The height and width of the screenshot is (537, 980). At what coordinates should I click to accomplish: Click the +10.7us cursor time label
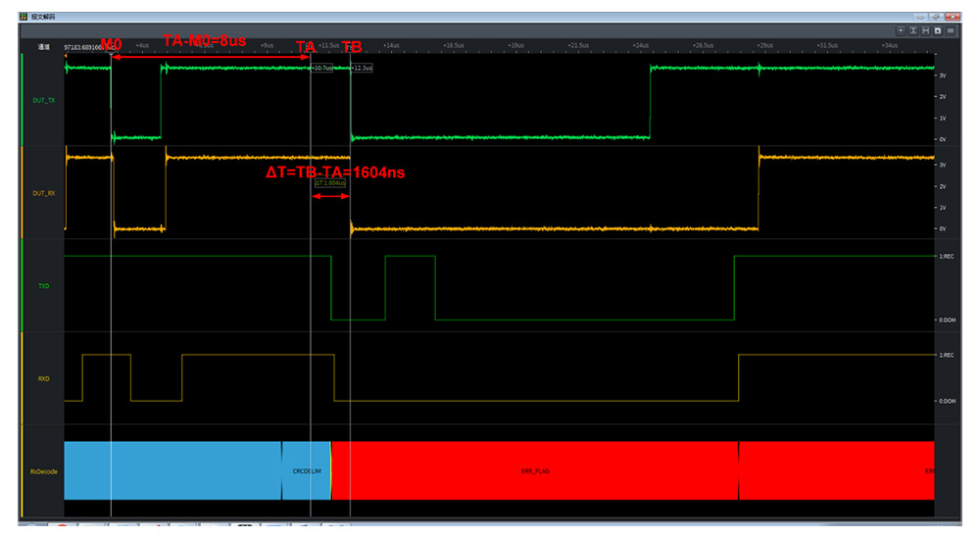coord(321,68)
